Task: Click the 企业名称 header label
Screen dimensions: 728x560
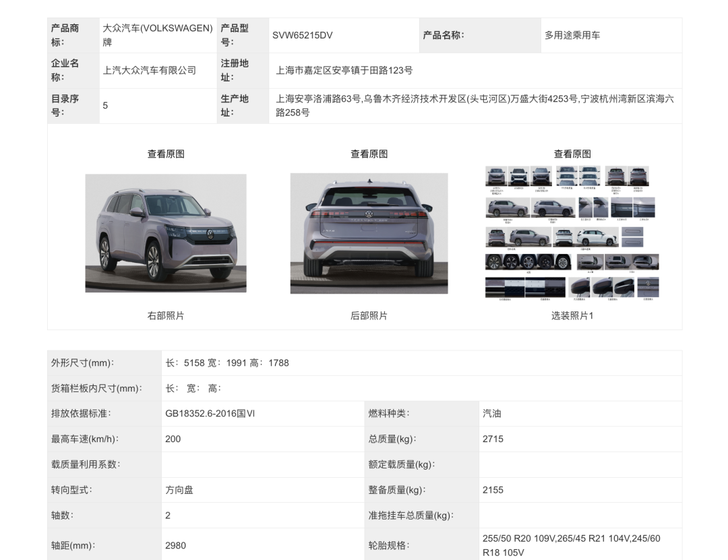Action: click(65, 71)
